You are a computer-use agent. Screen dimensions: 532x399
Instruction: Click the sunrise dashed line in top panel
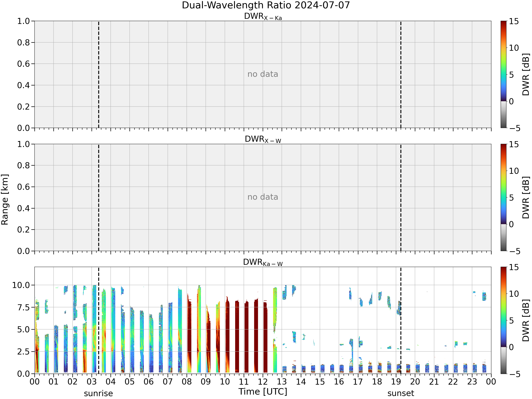tap(99, 74)
